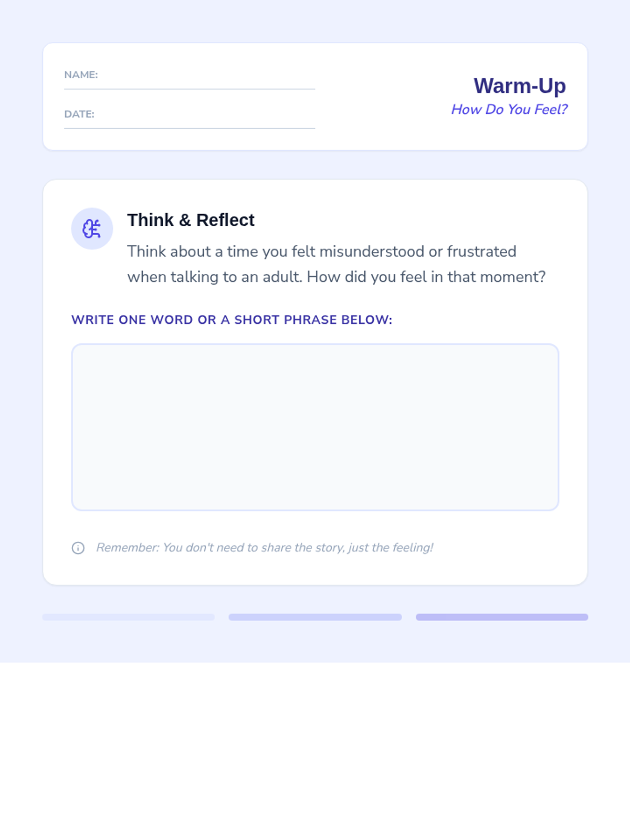Click the DATE: label
This screenshot has height=840, width=630.
(79, 114)
